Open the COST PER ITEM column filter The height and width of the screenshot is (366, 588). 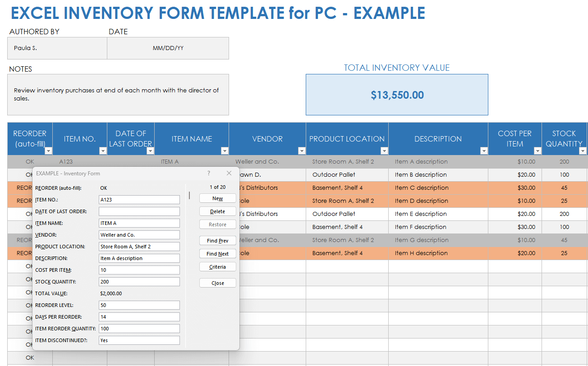537,151
